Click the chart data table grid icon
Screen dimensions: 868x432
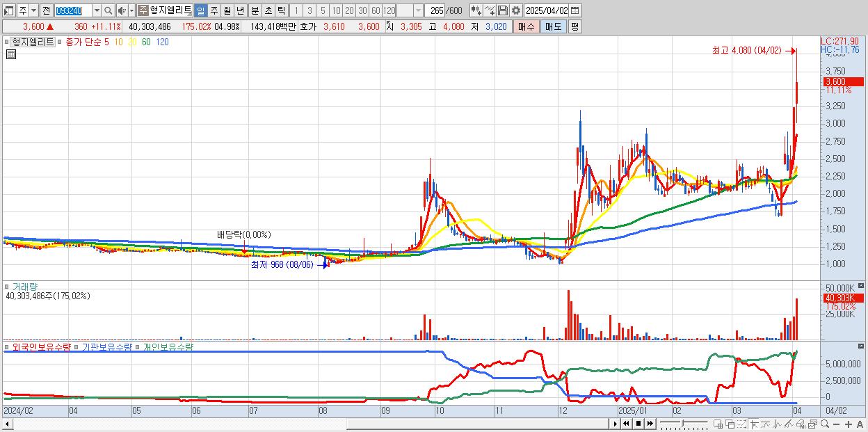[x=11, y=55]
